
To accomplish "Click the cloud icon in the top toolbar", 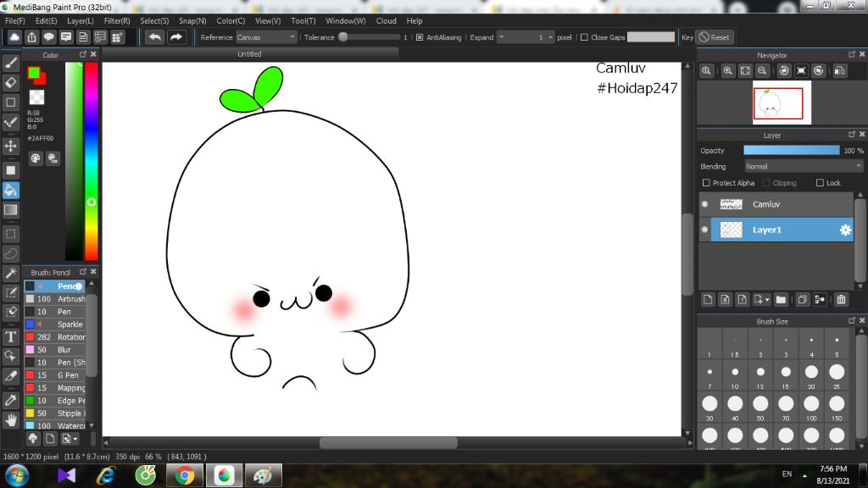I will (14, 37).
